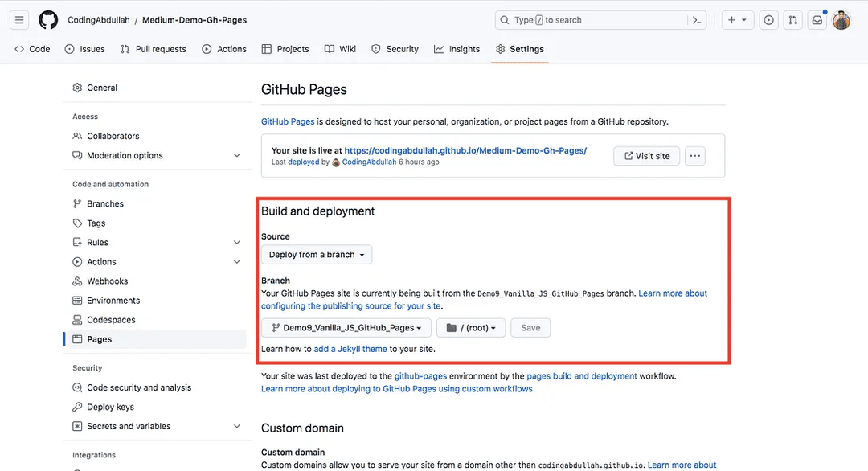This screenshot has width=868, height=471.
Task: Select Webhooks in the settings sidebar
Action: [107, 281]
